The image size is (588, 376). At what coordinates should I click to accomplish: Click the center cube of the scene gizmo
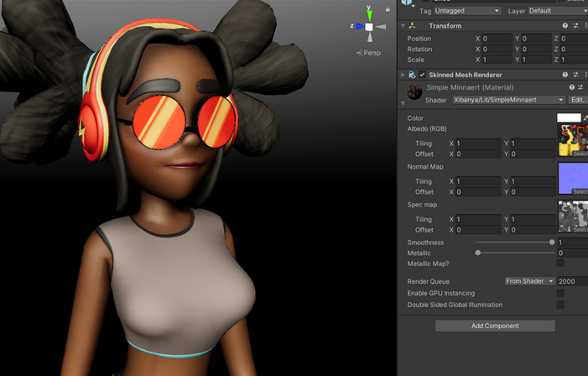coord(369,27)
